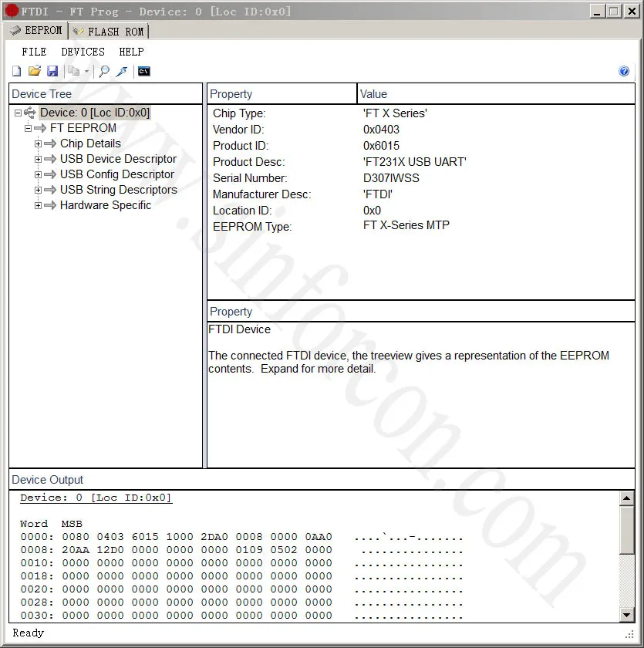The width and height of the screenshot is (644, 648).
Task: Click the scroll down arrow in Device Output
Action: point(627,615)
